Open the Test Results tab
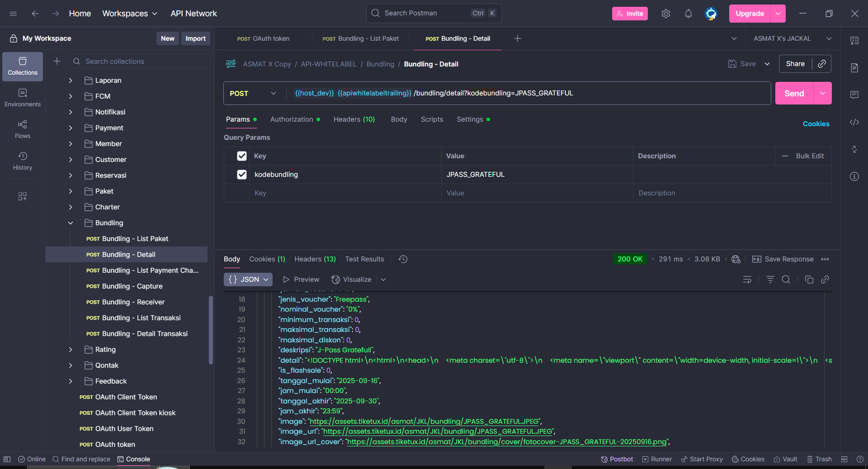868x469 pixels. pos(364,259)
